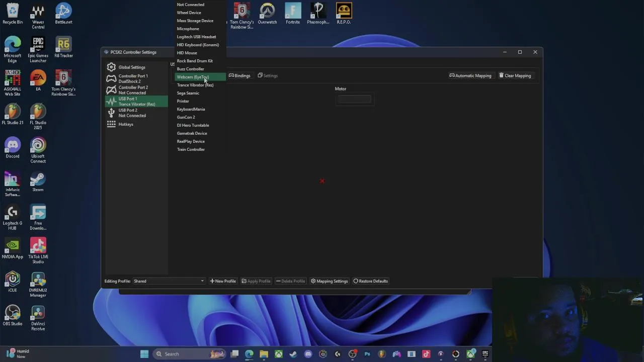Open Controller Port 1 DualShock 2
The image size is (644, 362).
point(136,78)
